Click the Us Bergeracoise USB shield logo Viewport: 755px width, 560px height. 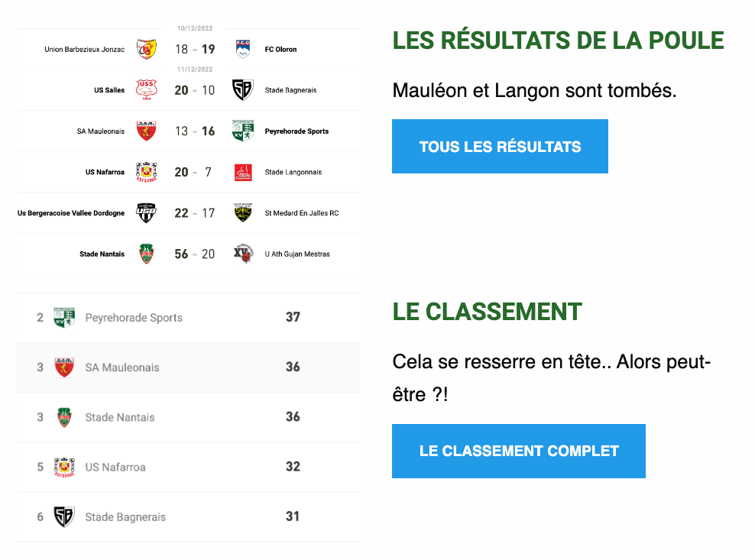click(147, 213)
